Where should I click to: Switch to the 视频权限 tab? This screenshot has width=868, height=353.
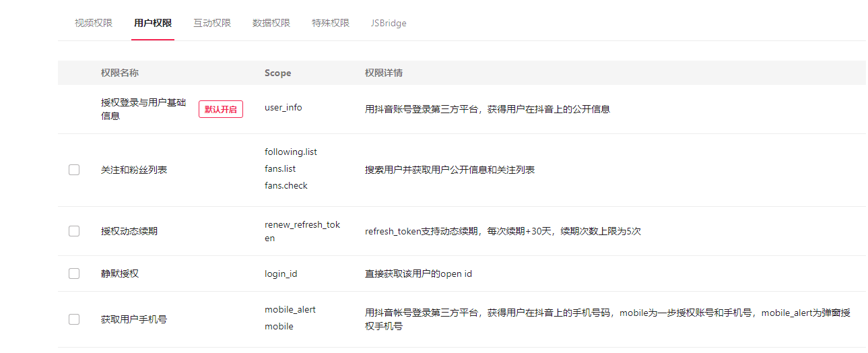tap(94, 23)
